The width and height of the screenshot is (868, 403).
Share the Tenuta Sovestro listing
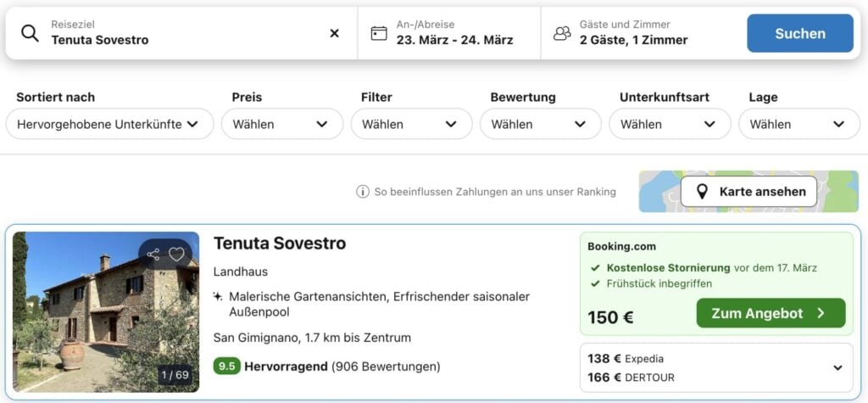(x=153, y=254)
